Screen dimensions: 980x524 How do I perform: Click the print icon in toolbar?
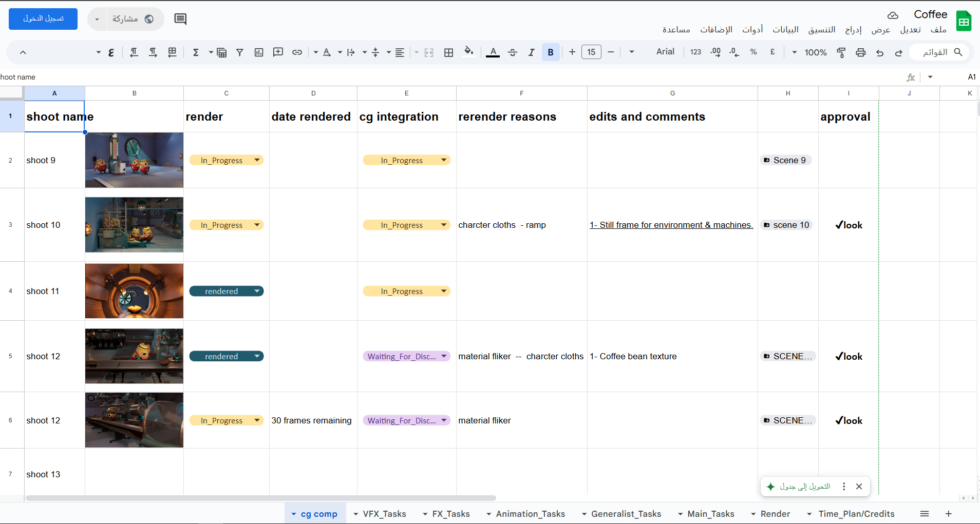point(860,52)
